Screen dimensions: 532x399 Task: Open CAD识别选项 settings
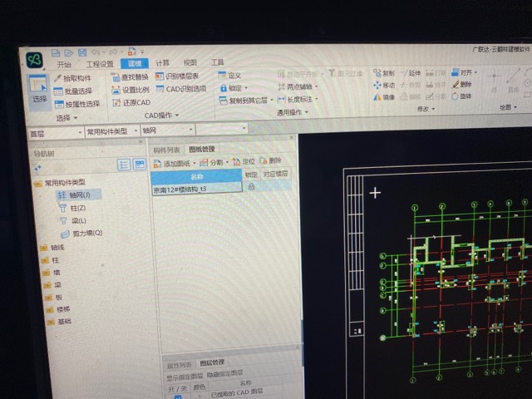(x=181, y=89)
